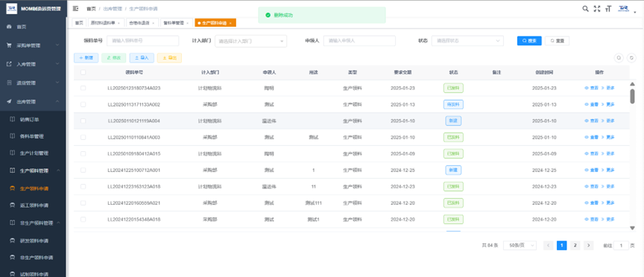This screenshot has height=277, width=644.
Task: Click the 新增 add button
Action: tap(86, 58)
